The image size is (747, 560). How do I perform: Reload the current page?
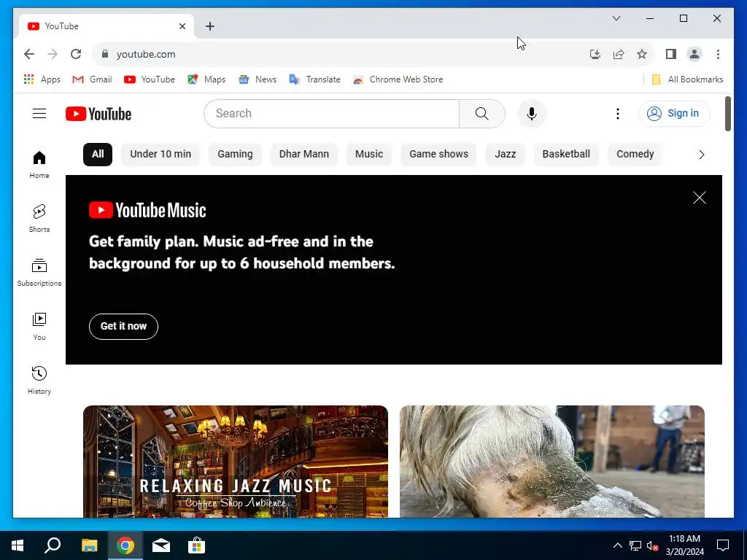point(76,54)
